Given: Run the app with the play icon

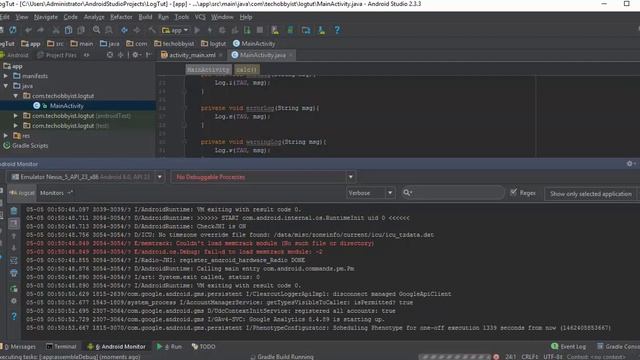Looking at the screenshot, I should 197,30.
